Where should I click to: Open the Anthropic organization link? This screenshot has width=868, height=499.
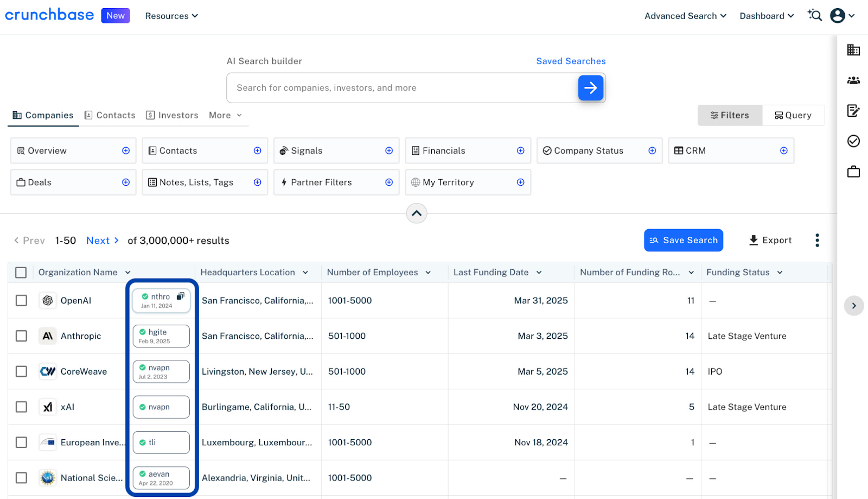[x=81, y=336]
